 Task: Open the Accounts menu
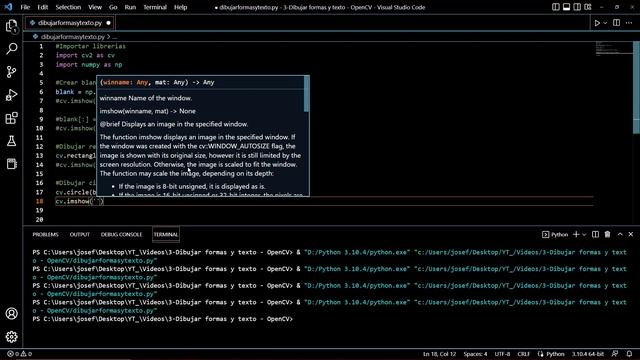point(11,313)
